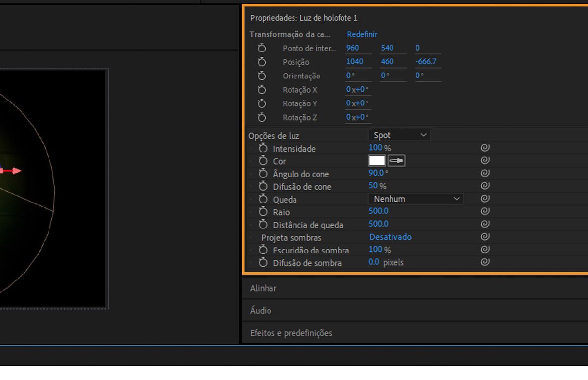Click expression pick whip for Escuridão da sombra

[x=485, y=250]
